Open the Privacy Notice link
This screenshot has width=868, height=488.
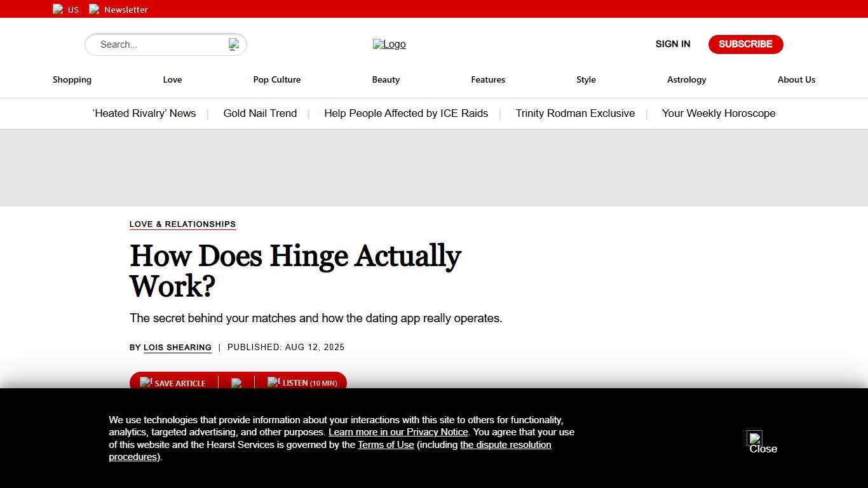398,431
